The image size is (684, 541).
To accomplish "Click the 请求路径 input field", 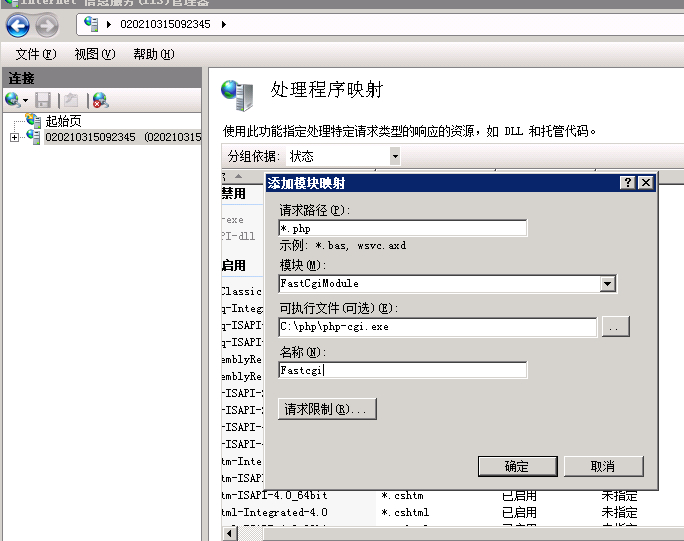I will (x=403, y=228).
